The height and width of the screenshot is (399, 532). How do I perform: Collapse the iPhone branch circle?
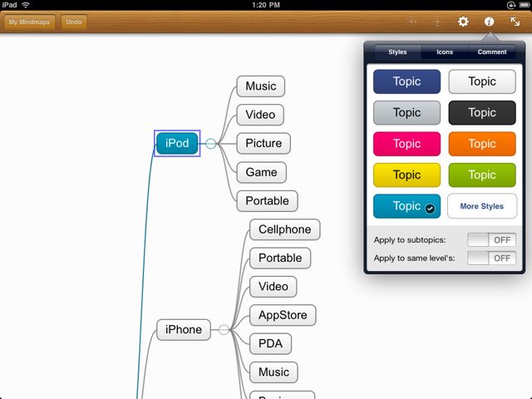pyautogui.click(x=224, y=329)
